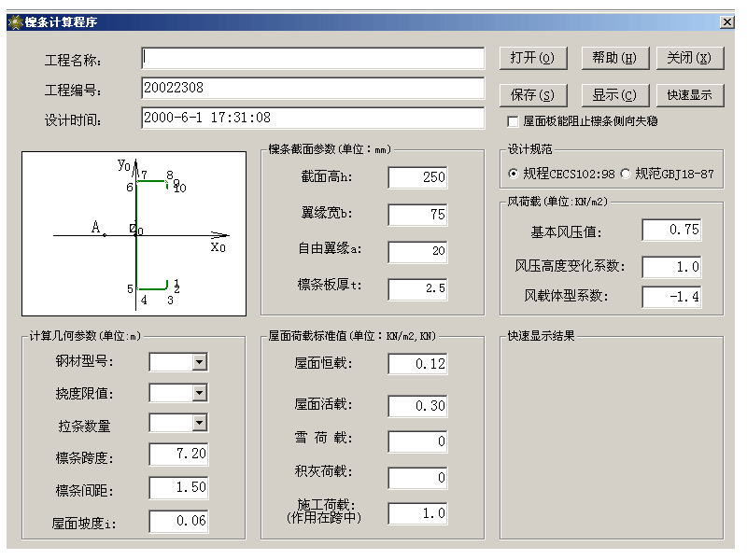
Task: Open help with 帮助(H) button
Action: pos(615,58)
